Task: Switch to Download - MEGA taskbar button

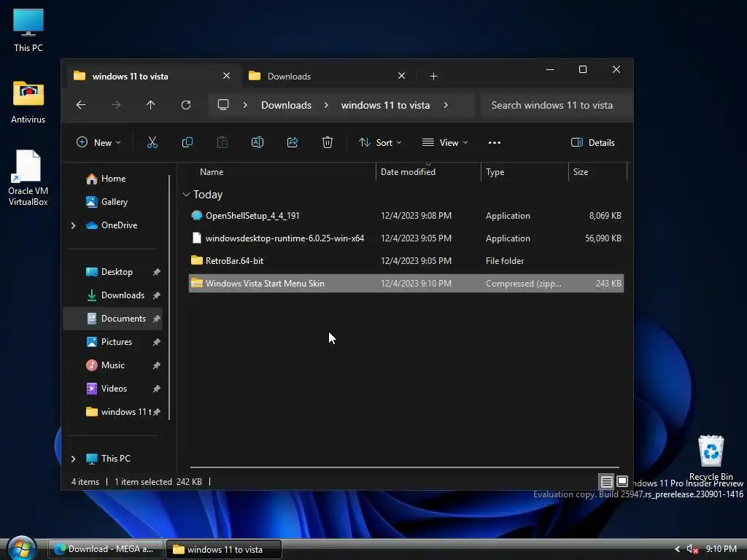Action: pos(106,549)
